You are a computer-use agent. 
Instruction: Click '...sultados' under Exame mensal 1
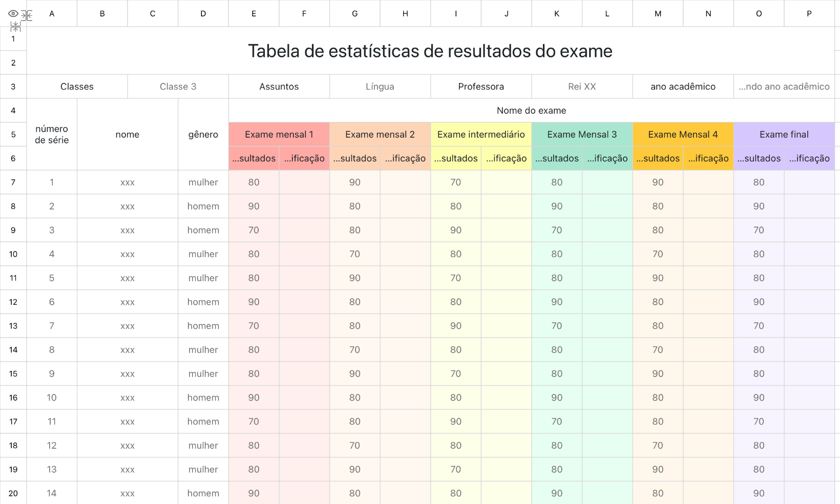tap(254, 158)
